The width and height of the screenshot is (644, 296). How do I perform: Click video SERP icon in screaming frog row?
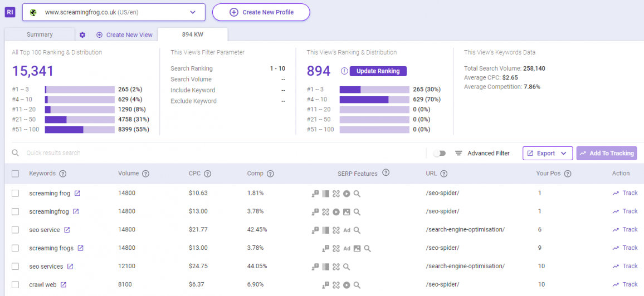[347, 194]
